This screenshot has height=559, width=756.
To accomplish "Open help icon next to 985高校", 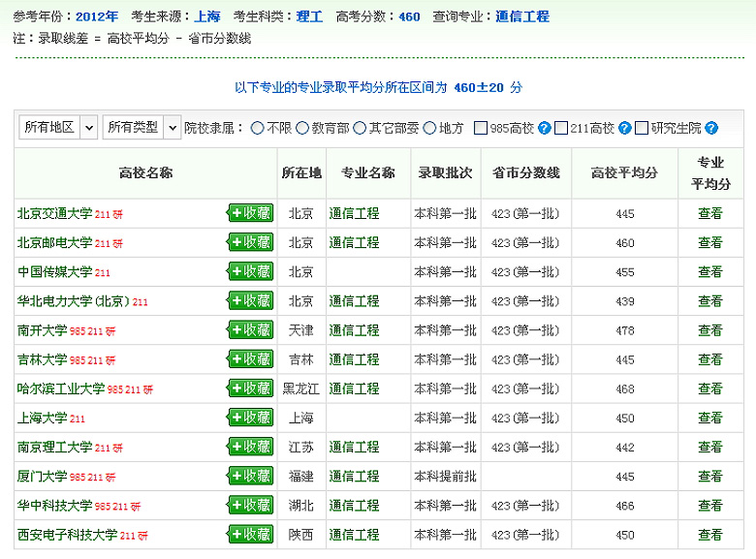I will coord(545,128).
